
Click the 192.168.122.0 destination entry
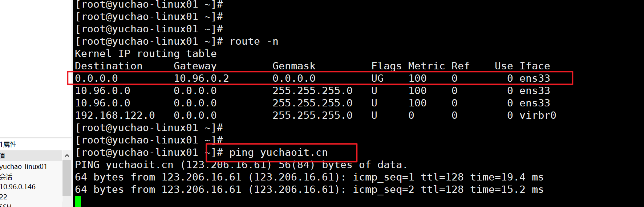(115, 115)
